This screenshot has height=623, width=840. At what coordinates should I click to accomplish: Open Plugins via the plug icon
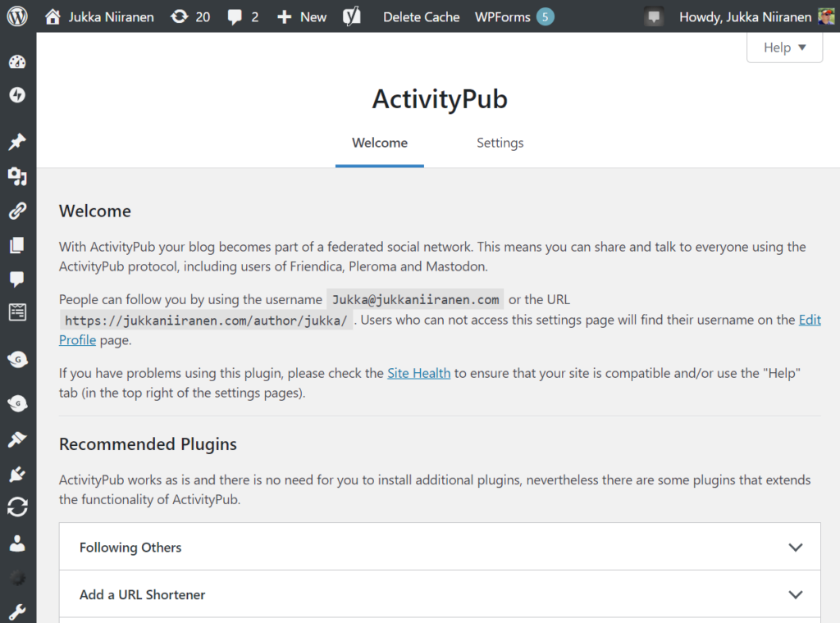coord(17,474)
